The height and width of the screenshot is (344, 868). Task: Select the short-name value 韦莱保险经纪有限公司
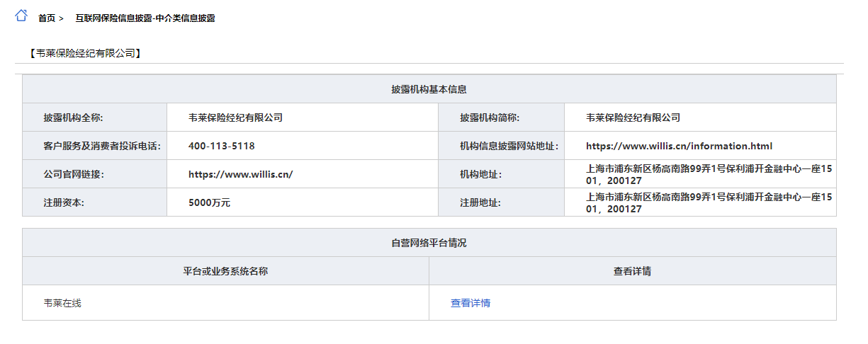tap(633, 117)
